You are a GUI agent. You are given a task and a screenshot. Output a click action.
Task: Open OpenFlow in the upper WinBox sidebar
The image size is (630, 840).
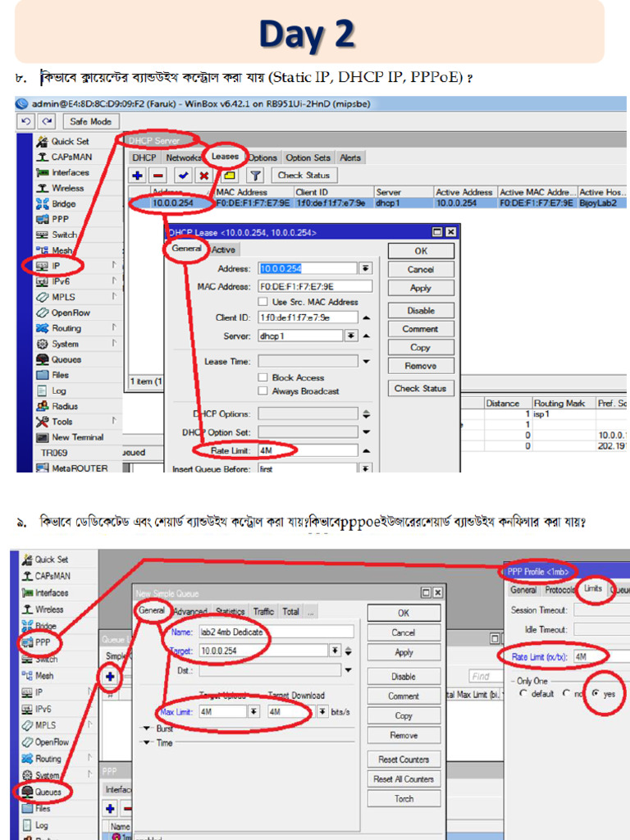(x=71, y=313)
